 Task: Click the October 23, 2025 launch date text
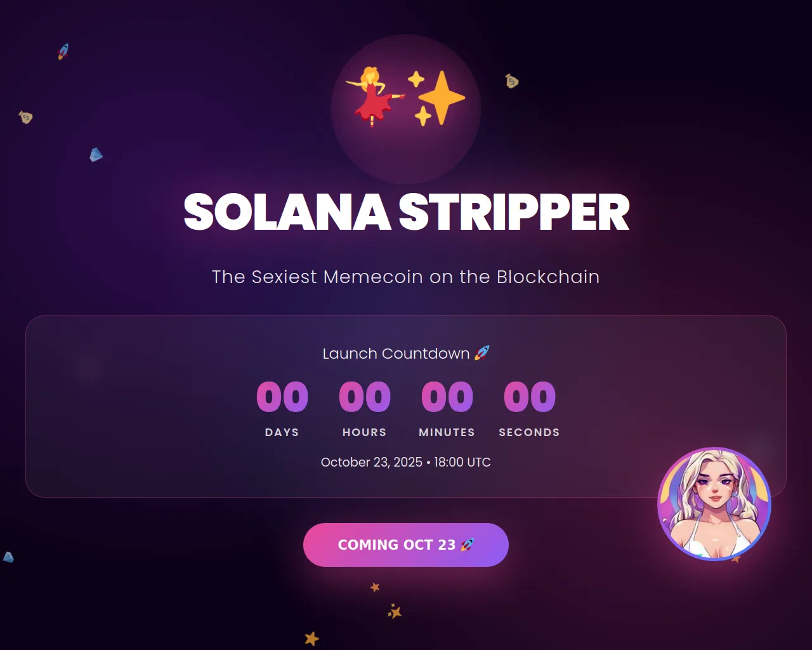pos(406,462)
